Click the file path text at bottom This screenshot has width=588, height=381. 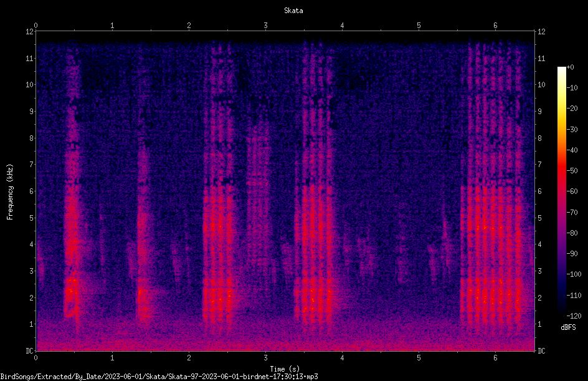159,377
